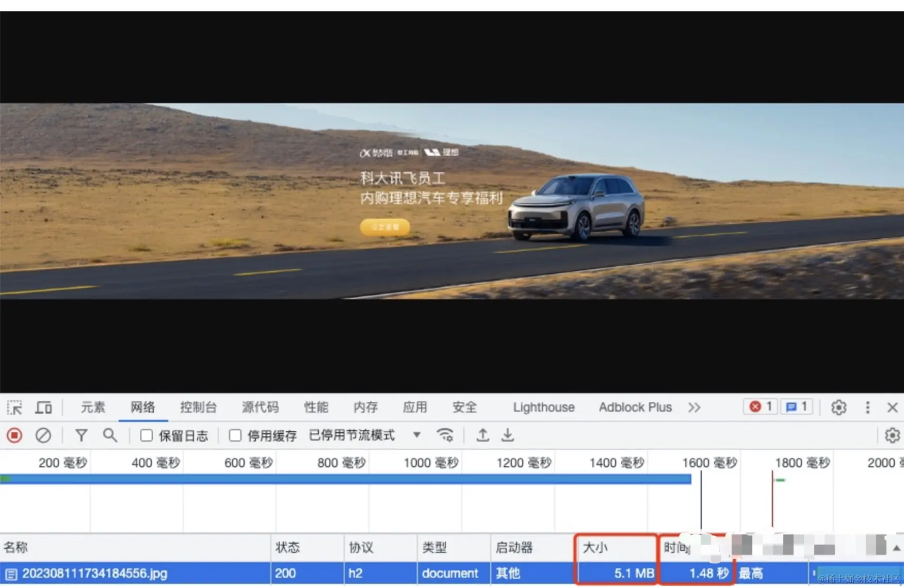Toggle the network filter funnel

coord(81,435)
